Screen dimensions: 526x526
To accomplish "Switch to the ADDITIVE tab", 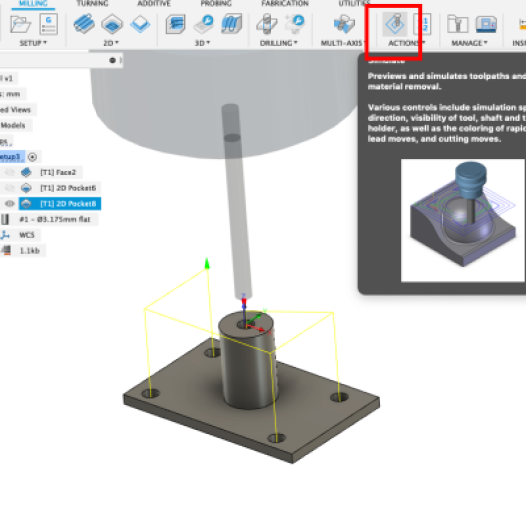I will pyautogui.click(x=154, y=4).
